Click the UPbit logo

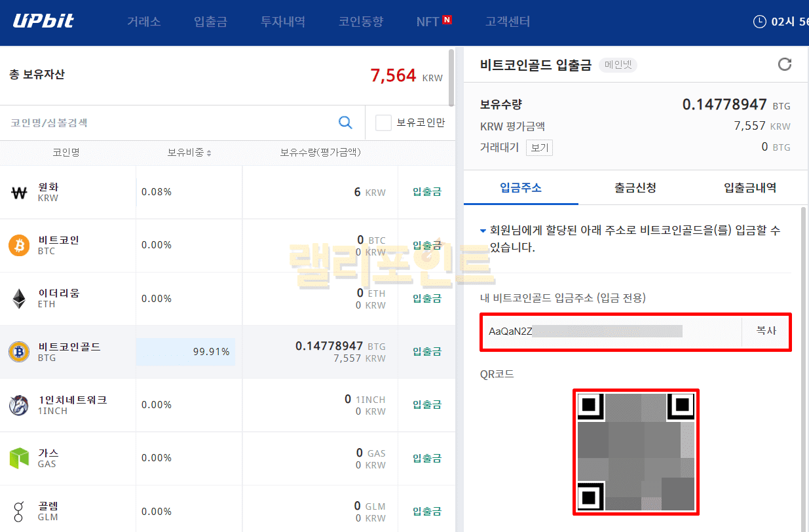[x=44, y=21]
